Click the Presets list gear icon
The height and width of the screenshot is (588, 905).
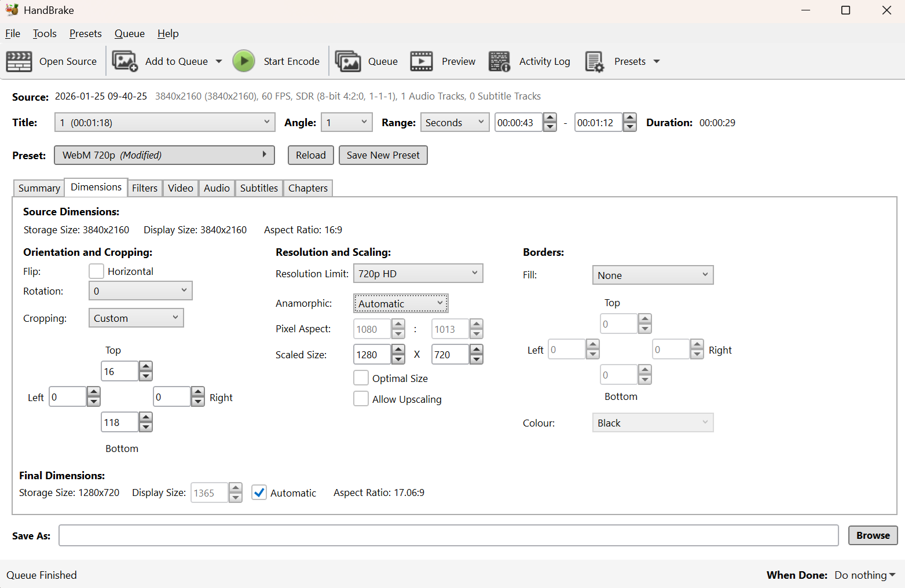coord(594,61)
